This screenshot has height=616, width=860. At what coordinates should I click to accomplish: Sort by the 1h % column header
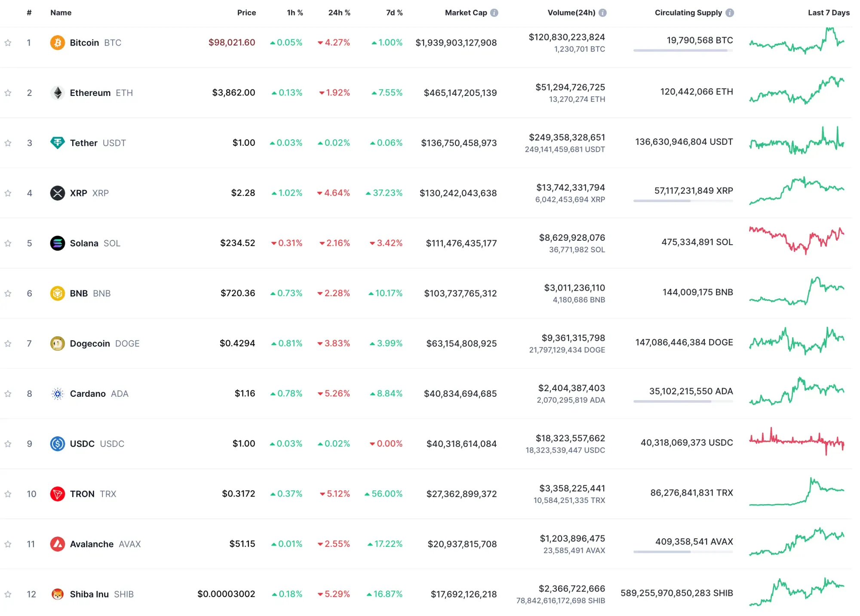[295, 13]
